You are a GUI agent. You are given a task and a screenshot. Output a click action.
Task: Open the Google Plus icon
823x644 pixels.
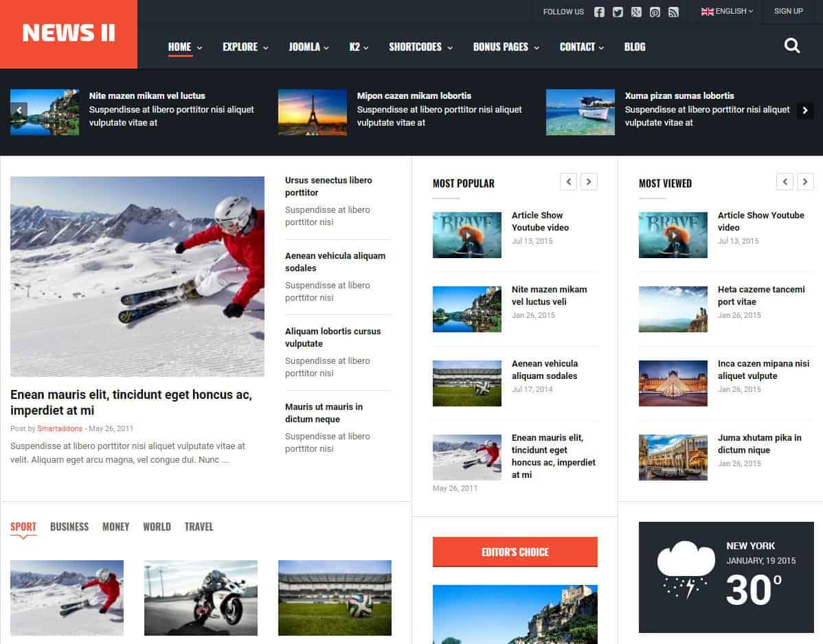[636, 12]
